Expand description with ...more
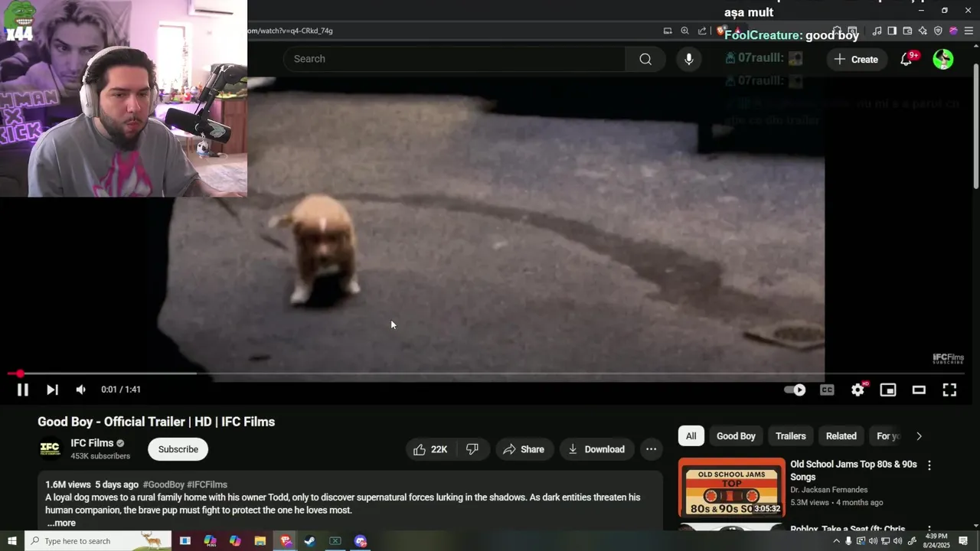The height and width of the screenshot is (551, 980). 61,523
